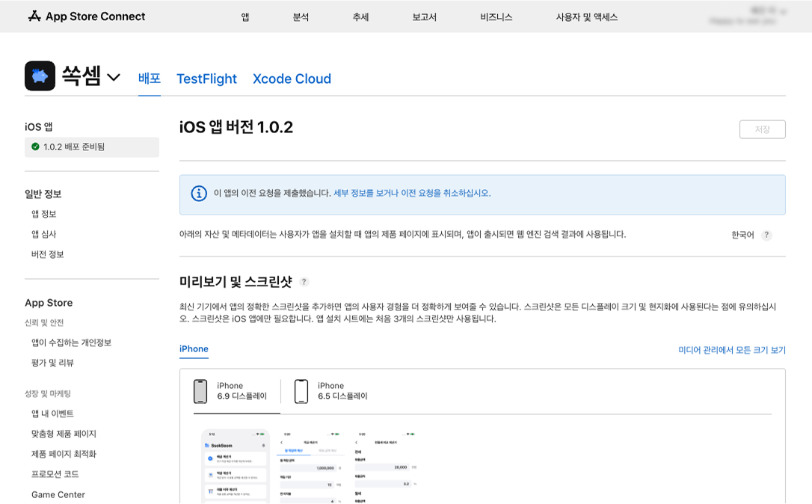Viewport: 812px width, 504px height.
Task: Open the 추세 top menu
Action: point(360,17)
